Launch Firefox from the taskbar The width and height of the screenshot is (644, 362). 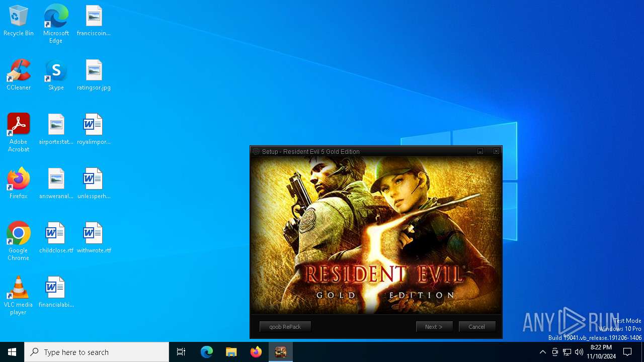256,352
